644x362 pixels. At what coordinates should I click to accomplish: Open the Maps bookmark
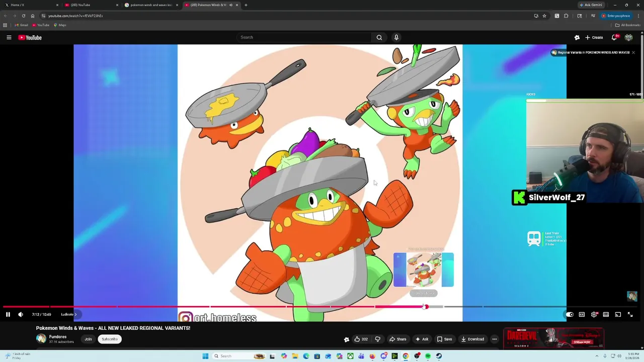pyautogui.click(x=60, y=25)
